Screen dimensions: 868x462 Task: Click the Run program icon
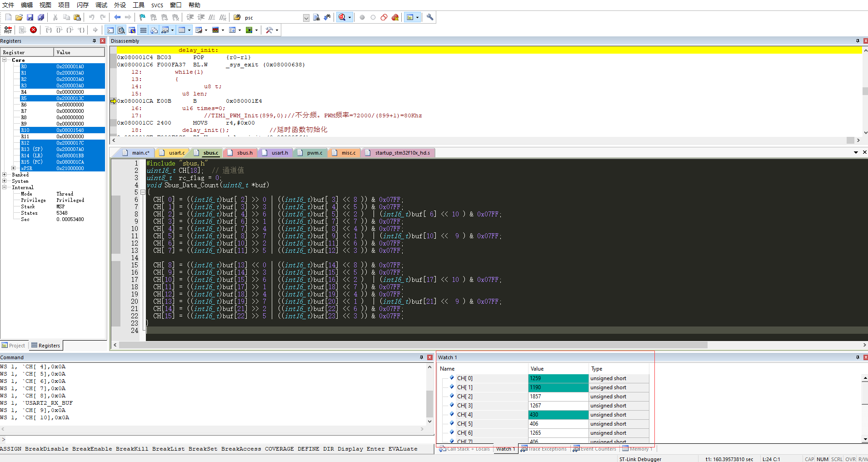tap(22, 30)
